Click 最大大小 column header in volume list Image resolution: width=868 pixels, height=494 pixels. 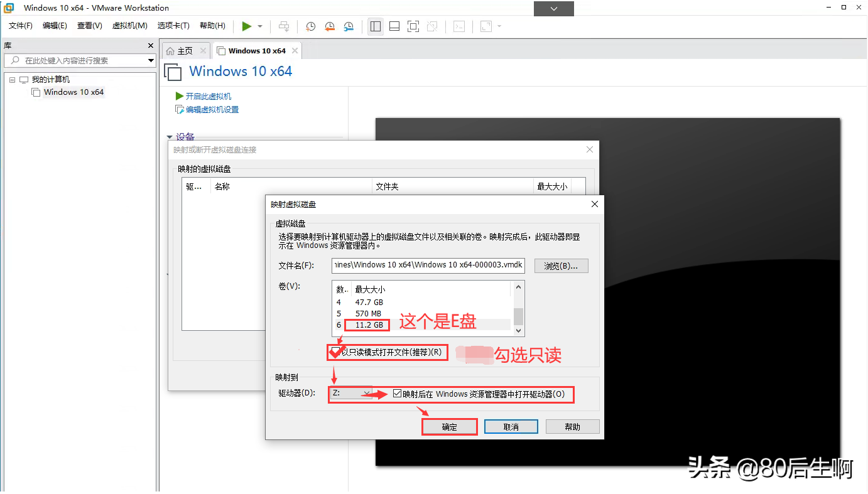pyautogui.click(x=432, y=289)
